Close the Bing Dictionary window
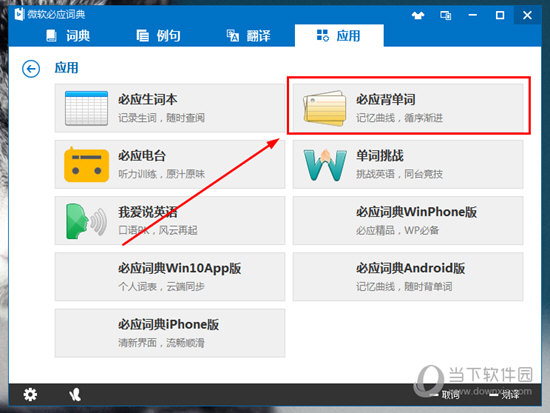The image size is (550, 413). [527, 15]
